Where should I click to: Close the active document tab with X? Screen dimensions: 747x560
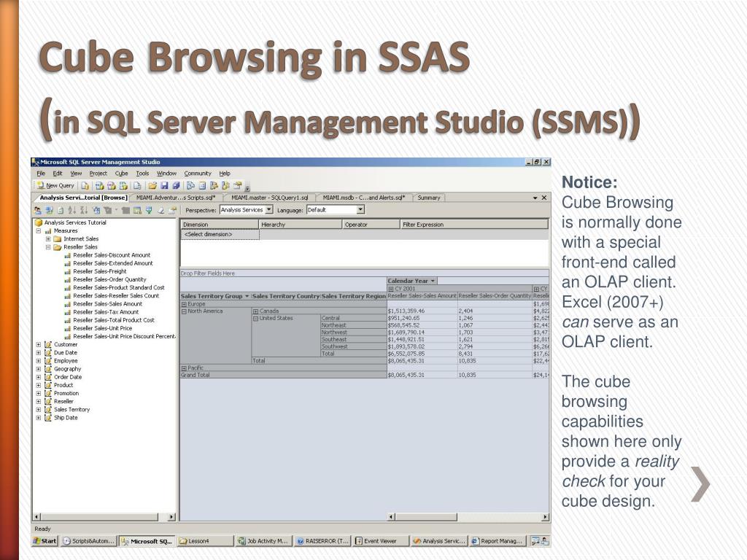[544, 198]
